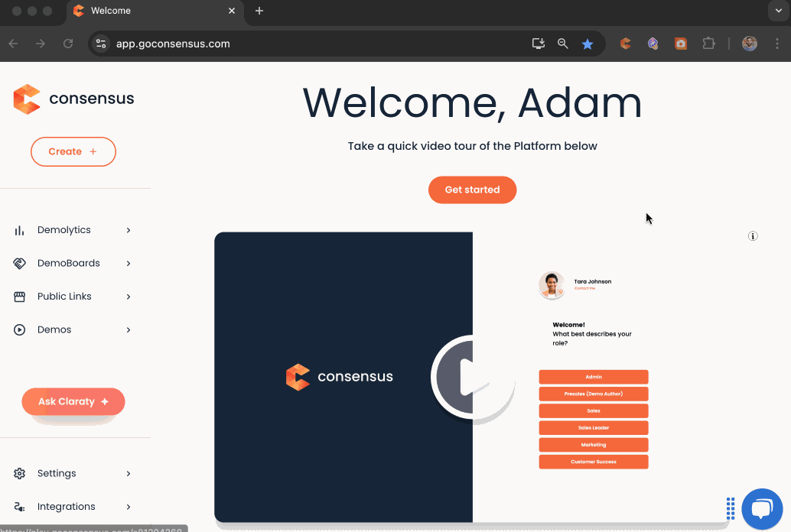Choose the Marketing role button

tap(594, 445)
